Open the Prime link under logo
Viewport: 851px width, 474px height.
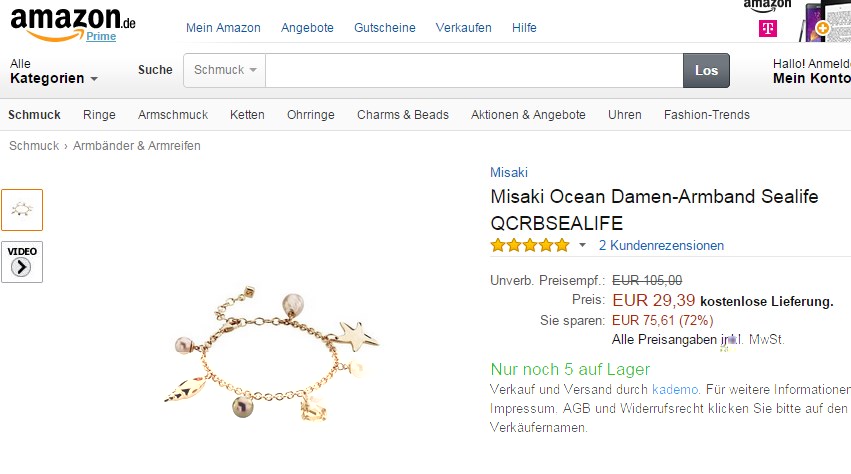pyautogui.click(x=101, y=36)
